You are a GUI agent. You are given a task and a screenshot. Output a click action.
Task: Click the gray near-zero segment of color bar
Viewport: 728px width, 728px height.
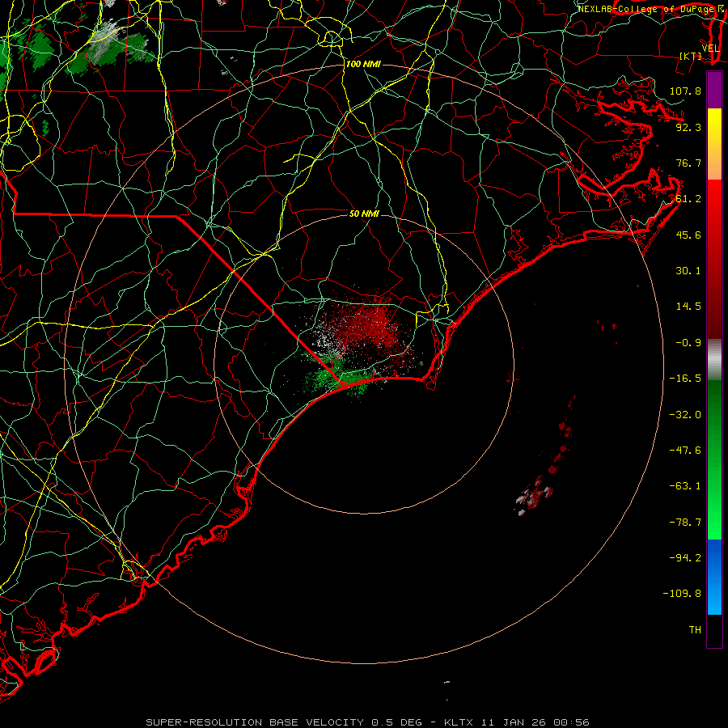coord(714,360)
